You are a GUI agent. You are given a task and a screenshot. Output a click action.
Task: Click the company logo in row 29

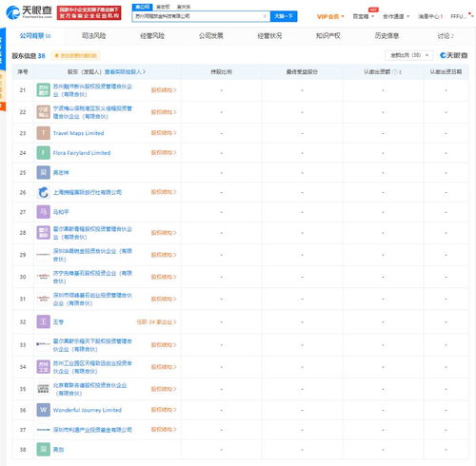point(43,255)
